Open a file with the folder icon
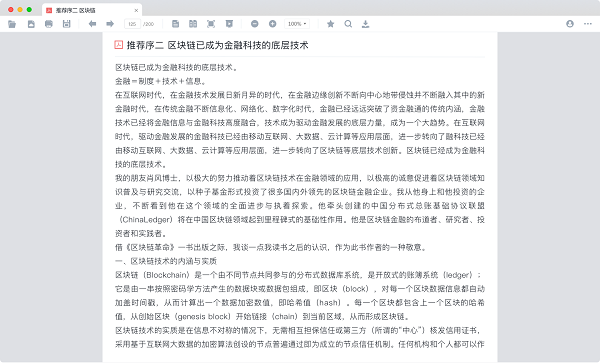 click(x=12, y=24)
